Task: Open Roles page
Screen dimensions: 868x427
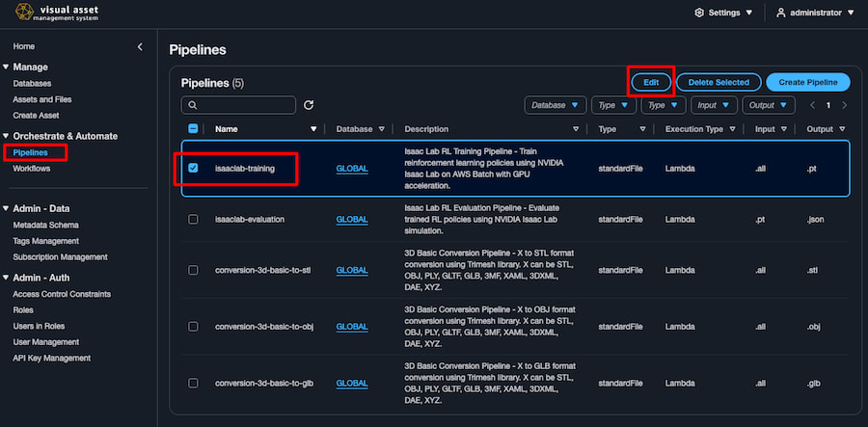Action: (23, 310)
